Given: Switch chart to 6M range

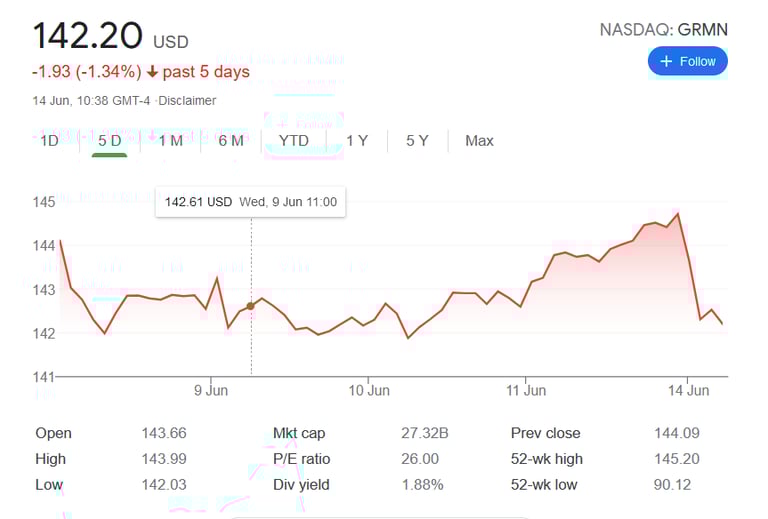Looking at the screenshot, I should [231, 141].
